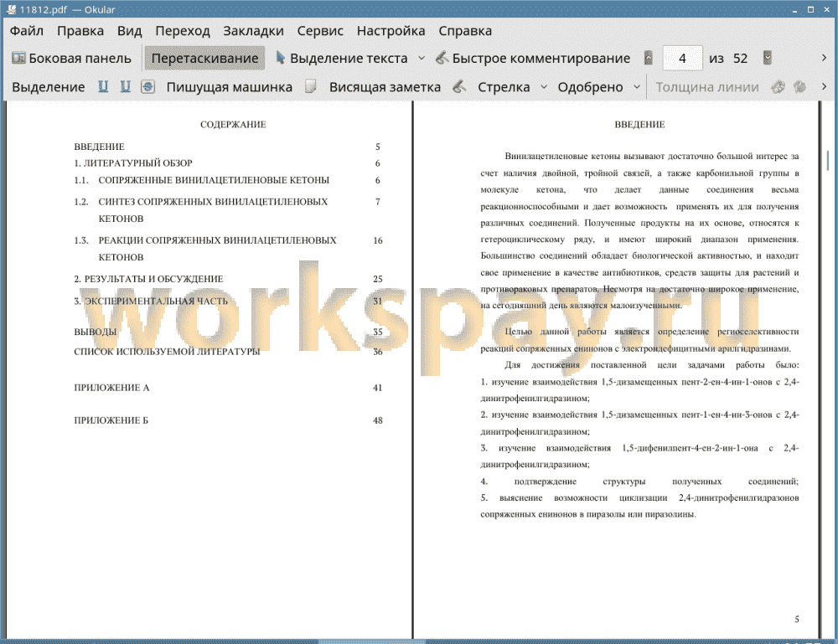Toggle Быстрое комментирование quick annotations
The height and width of the screenshot is (644, 838).
pyautogui.click(x=533, y=59)
